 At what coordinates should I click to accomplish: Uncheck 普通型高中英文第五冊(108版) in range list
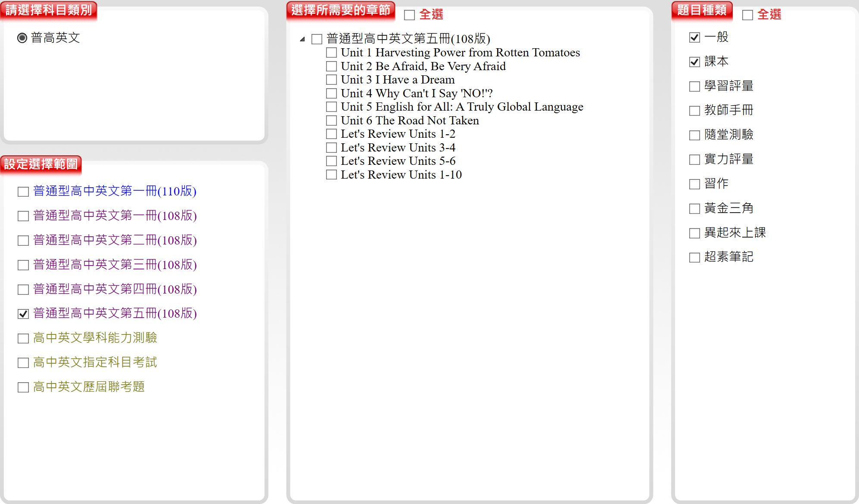[x=23, y=314]
